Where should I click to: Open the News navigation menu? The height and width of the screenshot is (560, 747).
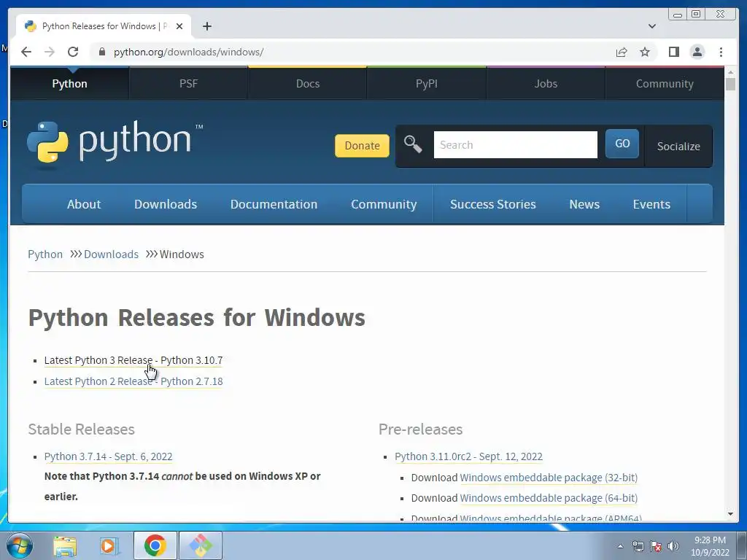tap(584, 204)
